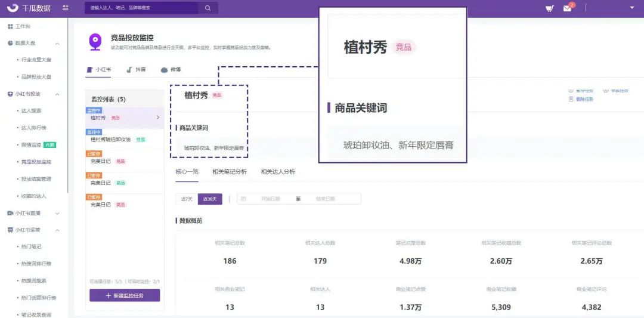The image size is (644, 318).
Task: Click the trash icon beside 删除任务
Action: coord(571,99)
